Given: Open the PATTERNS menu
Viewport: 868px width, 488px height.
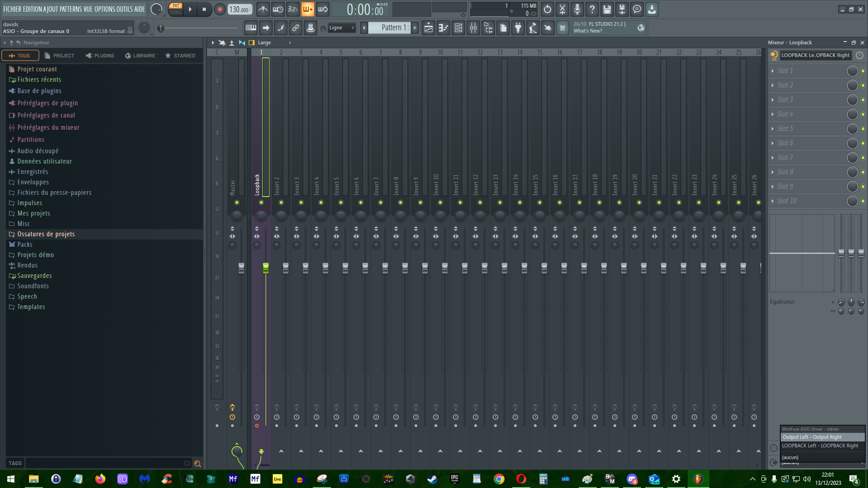Looking at the screenshot, I should [x=71, y=9].
